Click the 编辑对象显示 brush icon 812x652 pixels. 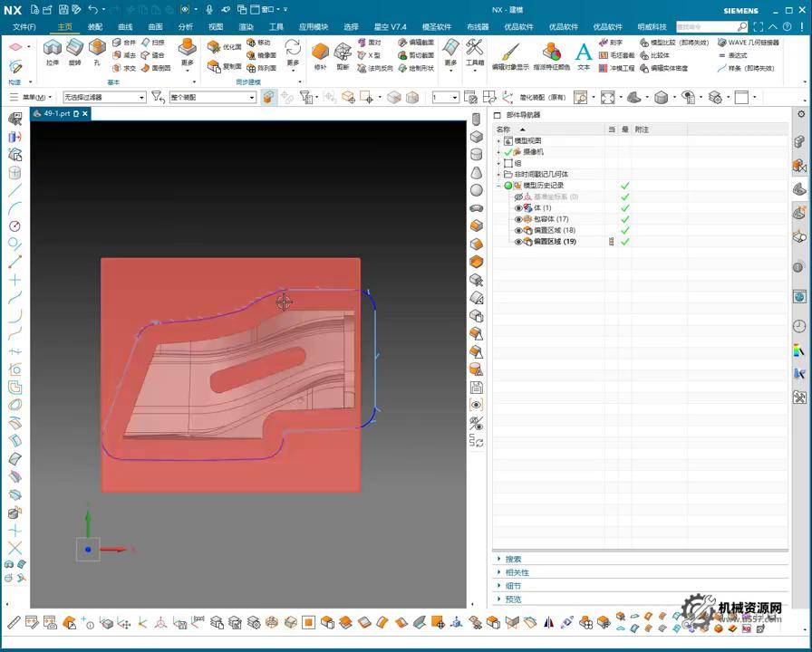click(510, 53)
